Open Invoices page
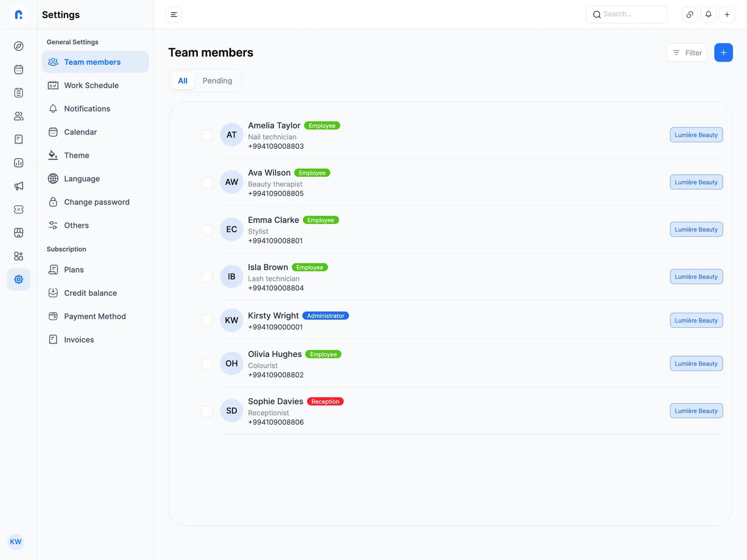The height and width of the screenshot is (560, 747). (x=95, y=340)
